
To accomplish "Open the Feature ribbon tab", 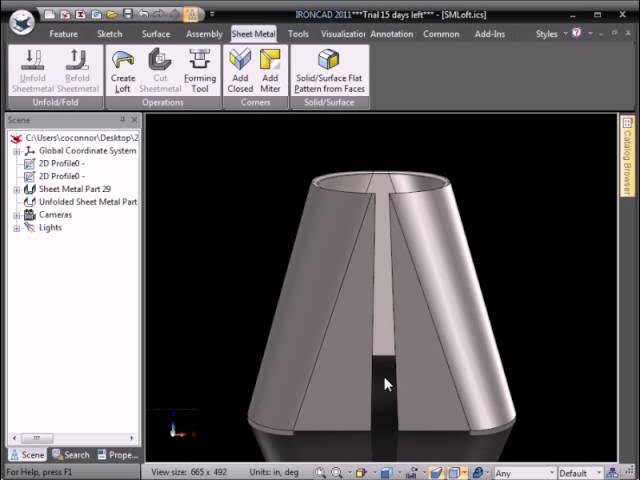I will click(63, 34).
